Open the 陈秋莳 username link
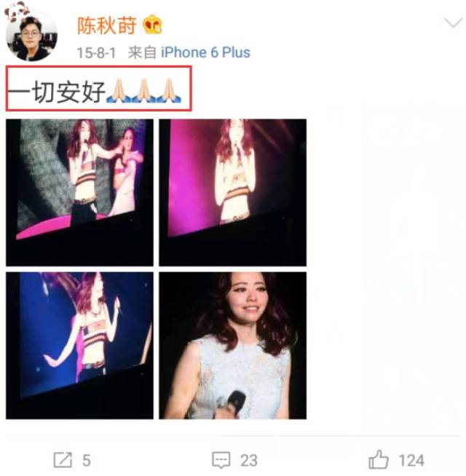The height and width of the screenshot is (476, 466). [106, 25]
